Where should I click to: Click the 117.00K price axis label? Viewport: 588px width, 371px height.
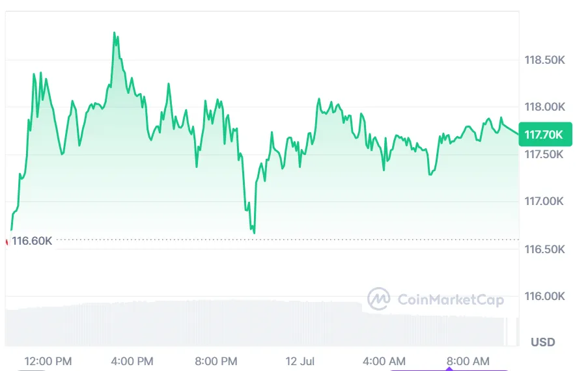[545, 202]
